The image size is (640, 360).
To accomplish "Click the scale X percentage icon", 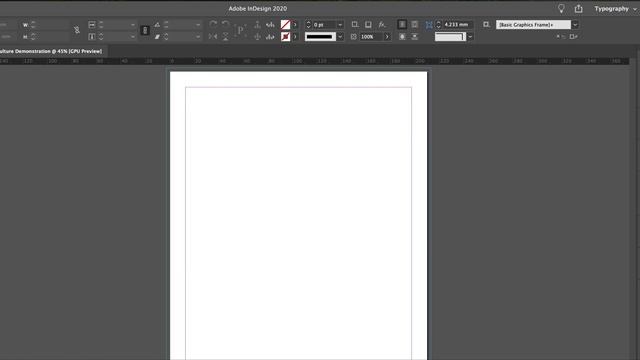I will tap(92, 25).
